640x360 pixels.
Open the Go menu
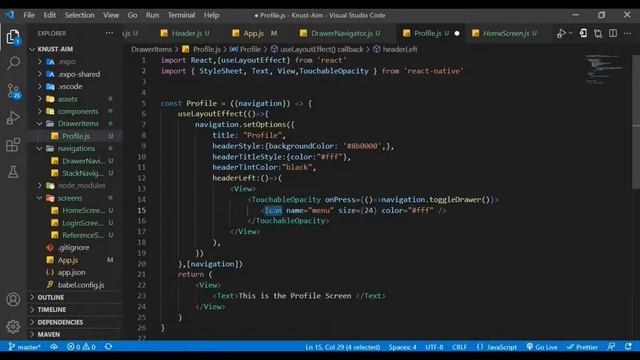132,15
